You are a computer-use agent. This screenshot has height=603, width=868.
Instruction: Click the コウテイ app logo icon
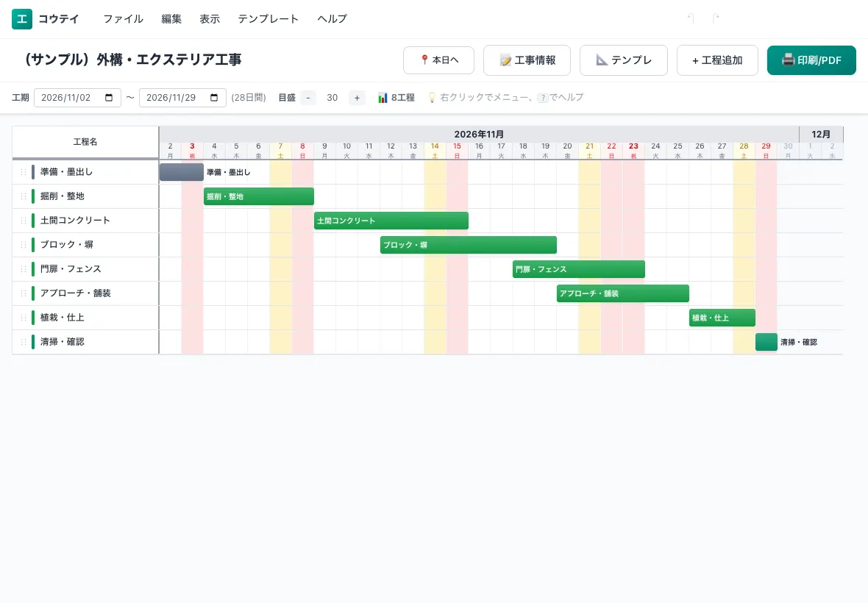click(x=22, y=19)
